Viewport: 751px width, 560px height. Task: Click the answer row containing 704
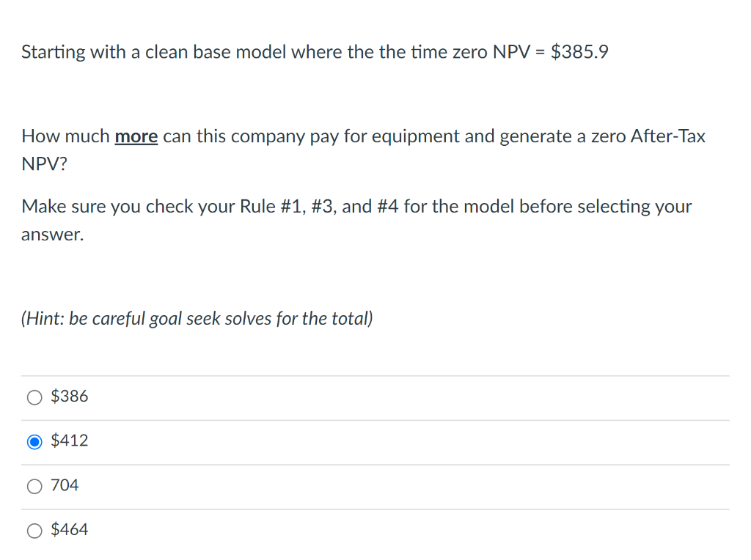375,485
